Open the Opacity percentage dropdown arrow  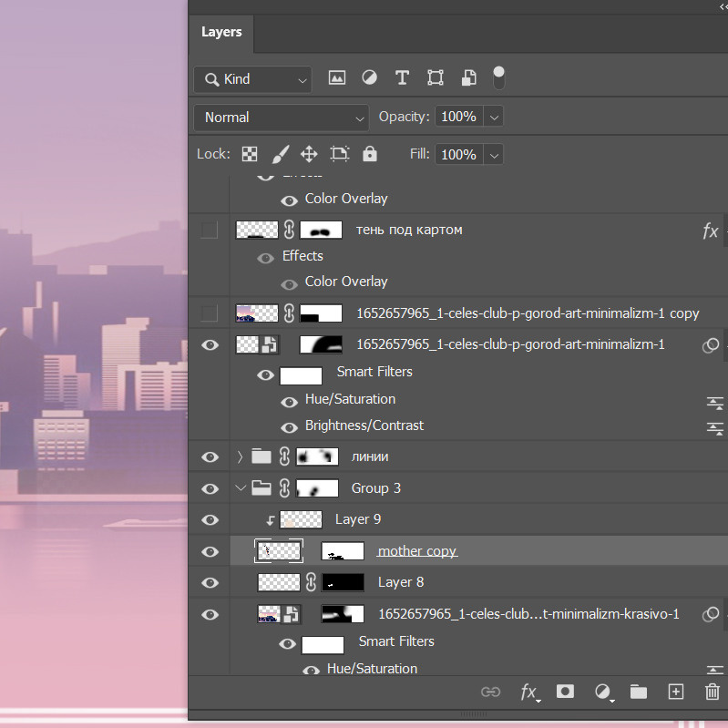point(494,118)
